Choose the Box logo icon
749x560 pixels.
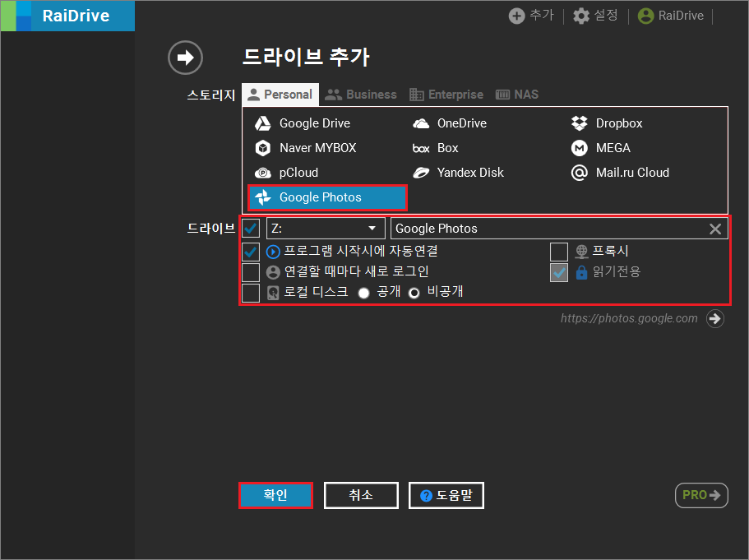pos(421,149)
